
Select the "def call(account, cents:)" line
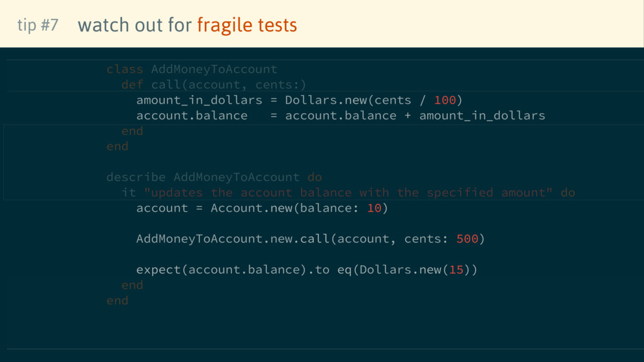214,85
